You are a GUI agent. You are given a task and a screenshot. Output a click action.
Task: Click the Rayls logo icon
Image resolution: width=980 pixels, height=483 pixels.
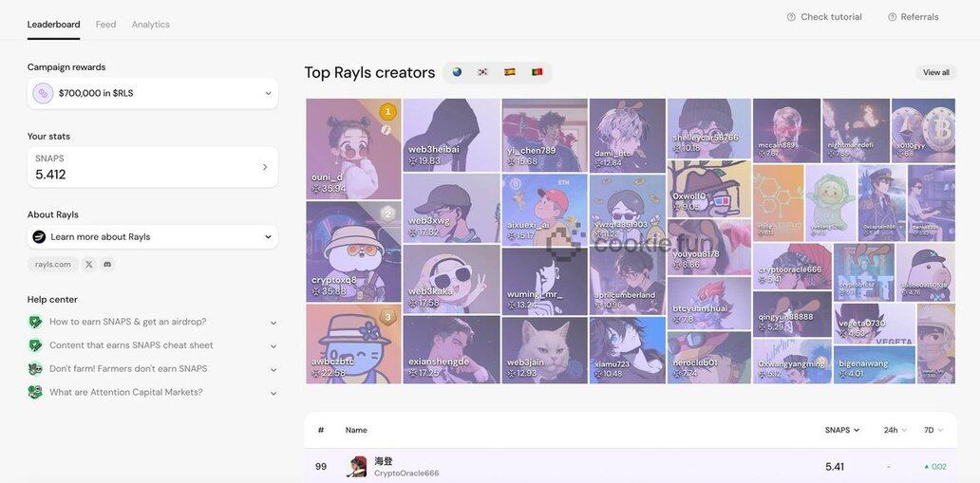[x=39, y=237]
